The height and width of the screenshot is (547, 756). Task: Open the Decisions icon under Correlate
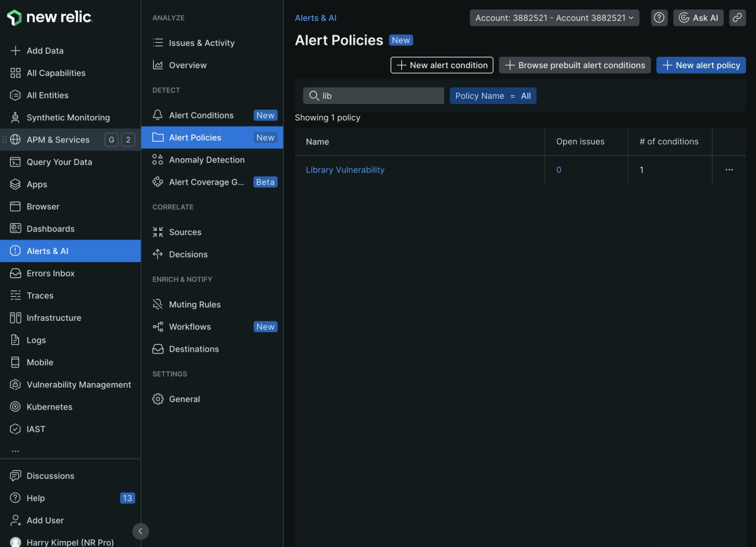(x=157, y=254)
